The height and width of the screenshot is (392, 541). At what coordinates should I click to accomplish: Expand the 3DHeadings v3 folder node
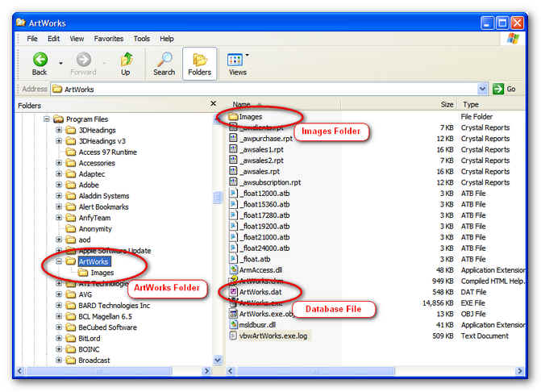tap(59, 141)
